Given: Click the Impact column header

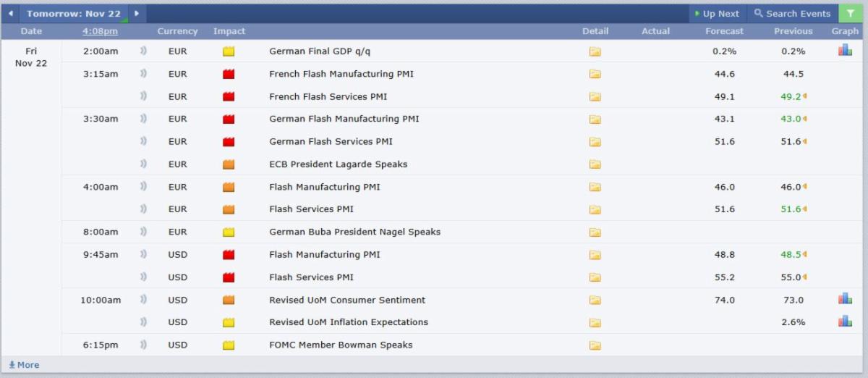Looking at the screenshot, I should 229,31.
